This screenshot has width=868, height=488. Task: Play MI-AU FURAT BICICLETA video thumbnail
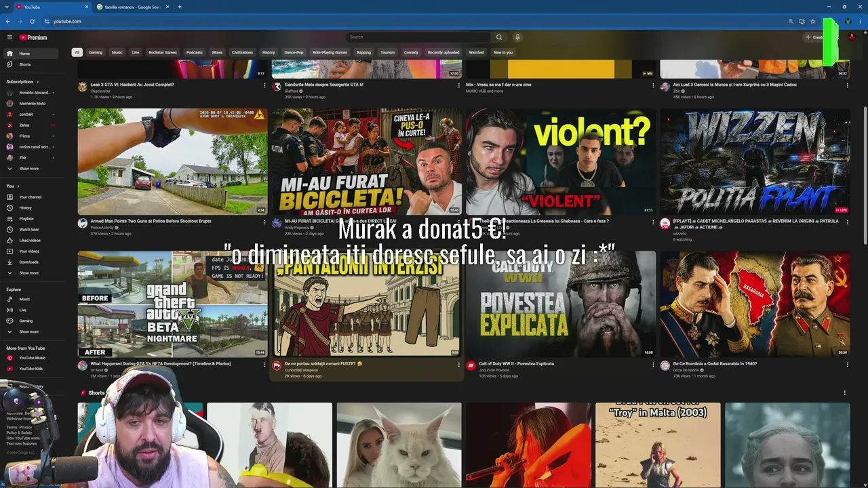(x=366, y=162)
